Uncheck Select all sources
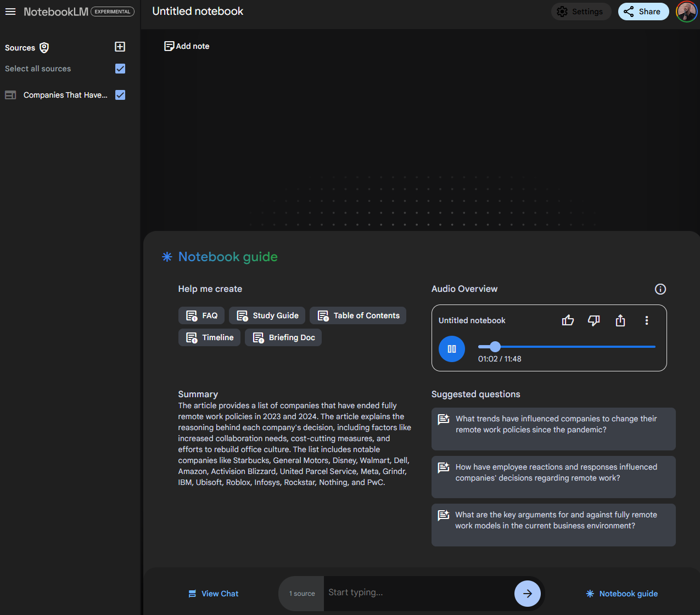 click(120, 69)
